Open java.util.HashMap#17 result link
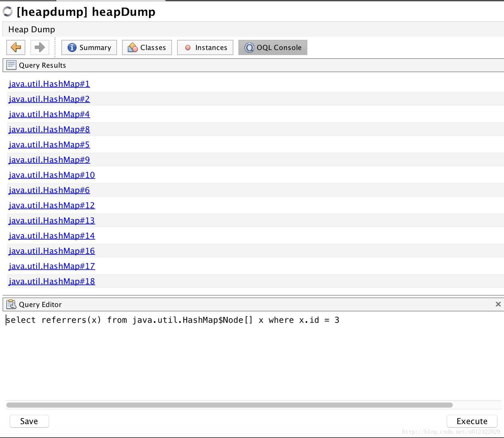This screenshot has width=504, height=438. (52, 266)
